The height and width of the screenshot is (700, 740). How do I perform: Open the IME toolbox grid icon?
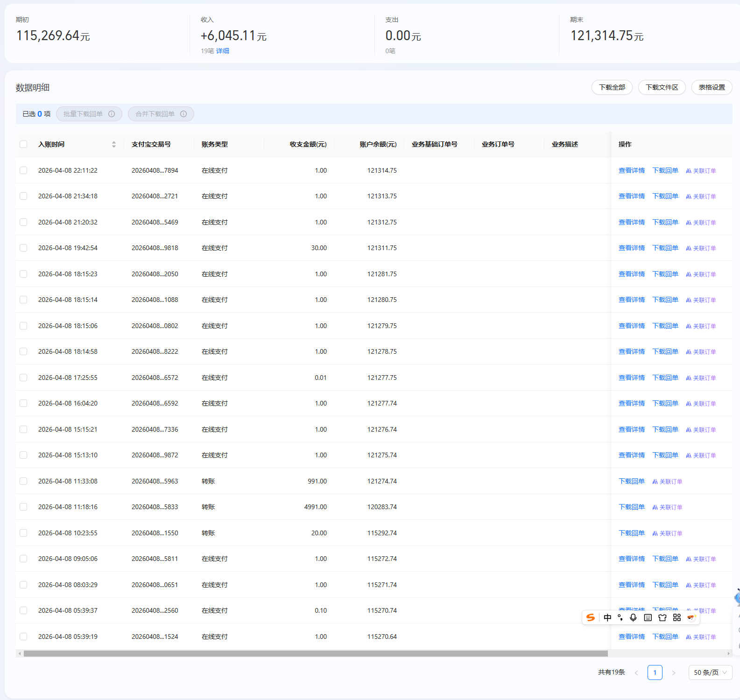click(x=677, y=617)
